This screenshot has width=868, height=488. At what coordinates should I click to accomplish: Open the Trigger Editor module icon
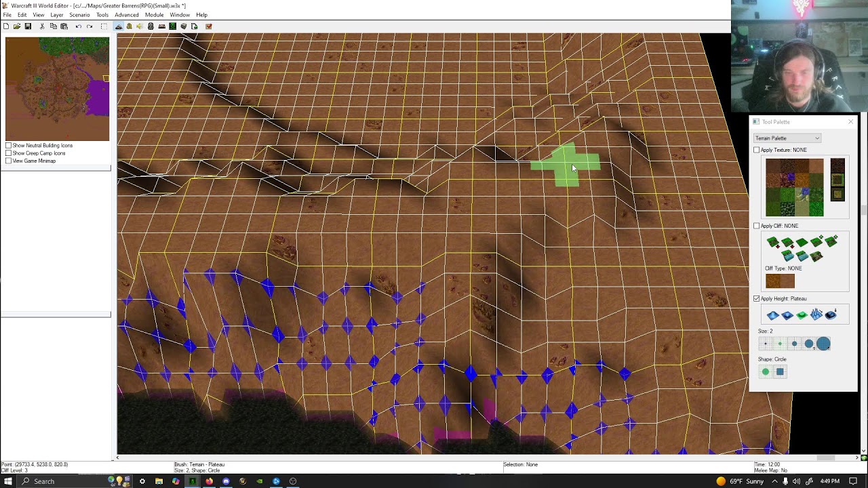coord(129,26)
